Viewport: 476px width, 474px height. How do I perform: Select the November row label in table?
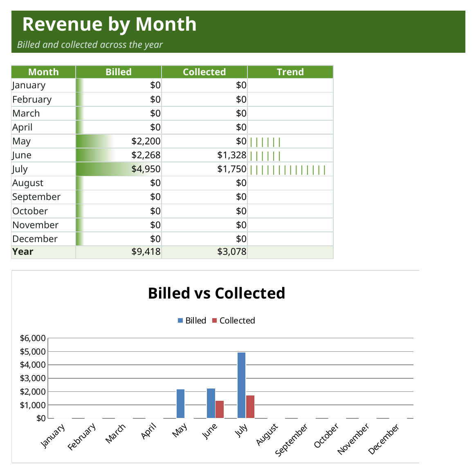35,225
